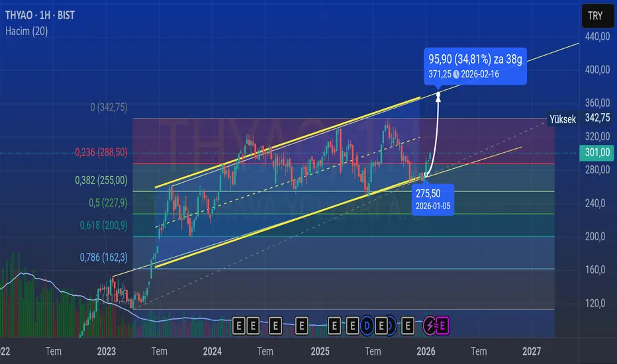Viewport: 617px width, 364px height.
Task: Select the earnings E marker above the 2025 label
Action: coord(334,326)
